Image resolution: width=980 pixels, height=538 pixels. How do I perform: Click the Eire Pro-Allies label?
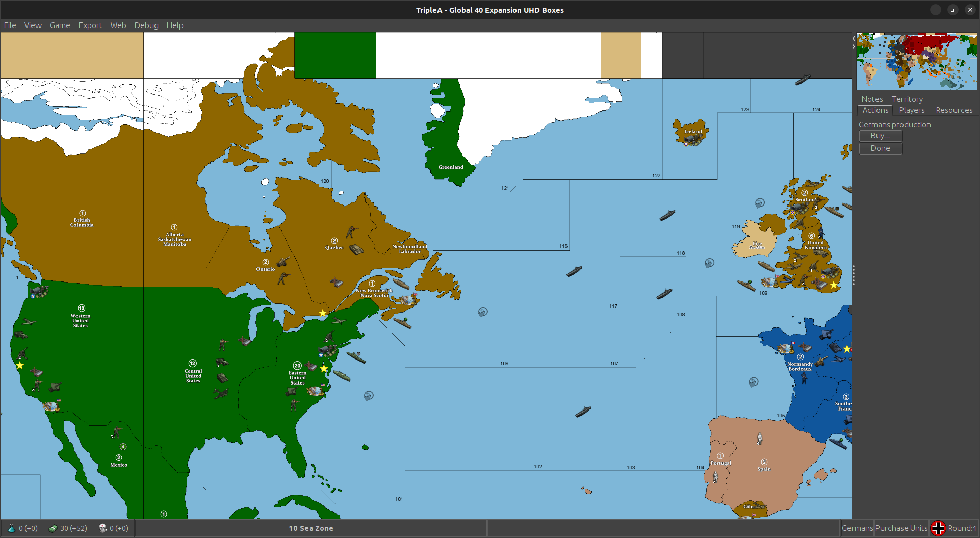tap(757, 245)
